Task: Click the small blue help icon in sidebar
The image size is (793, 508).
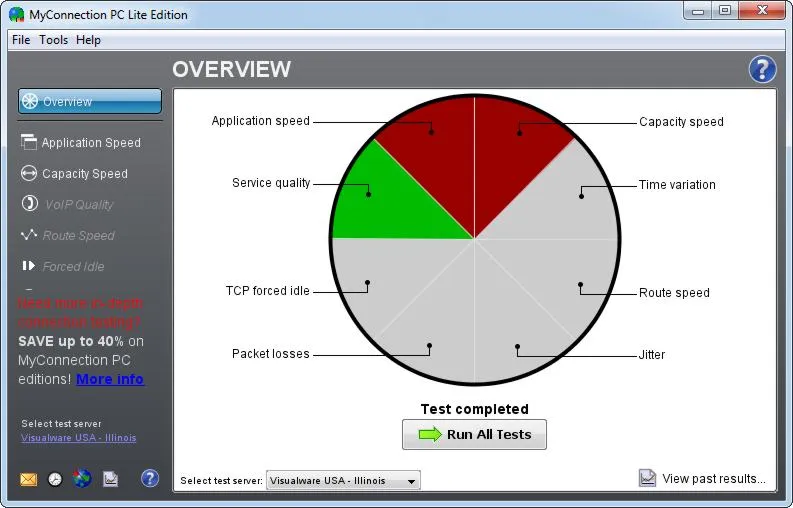Action: coord(150,478)
